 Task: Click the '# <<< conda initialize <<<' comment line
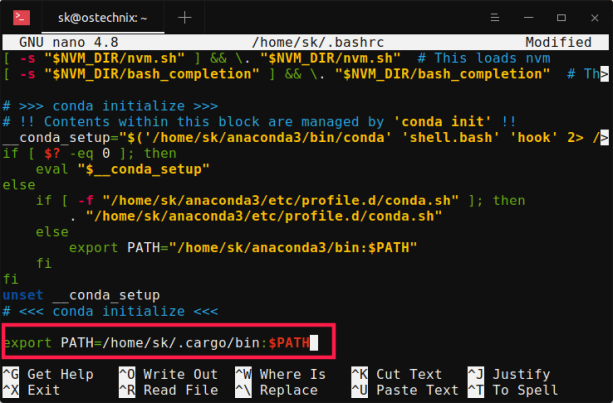click(x=110, y=311)
